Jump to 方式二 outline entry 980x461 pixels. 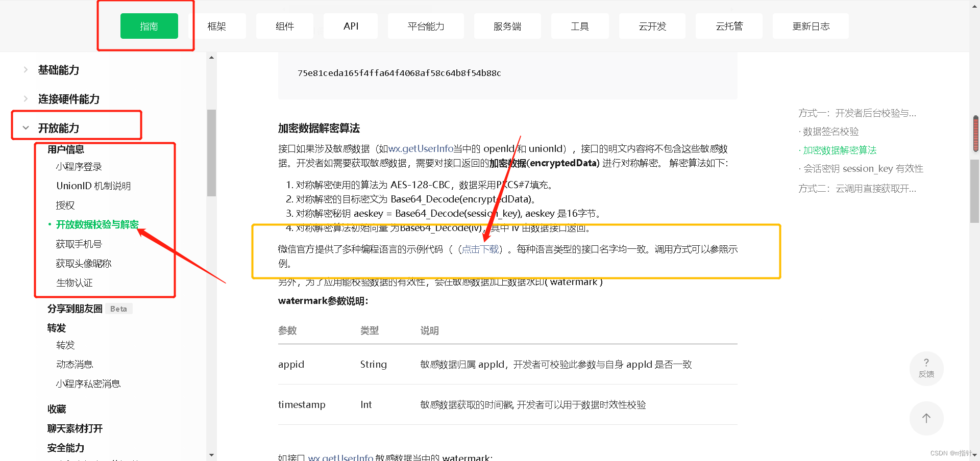857,189
